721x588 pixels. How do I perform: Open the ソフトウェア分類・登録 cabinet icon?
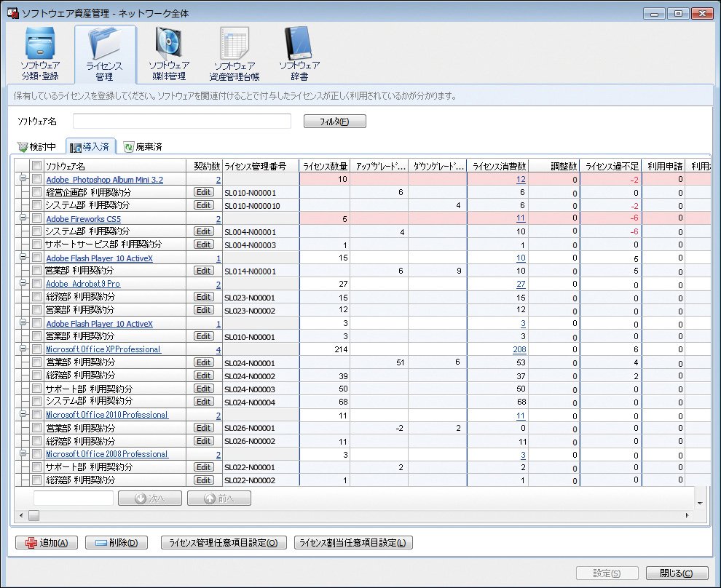click(x=41, y=44)
